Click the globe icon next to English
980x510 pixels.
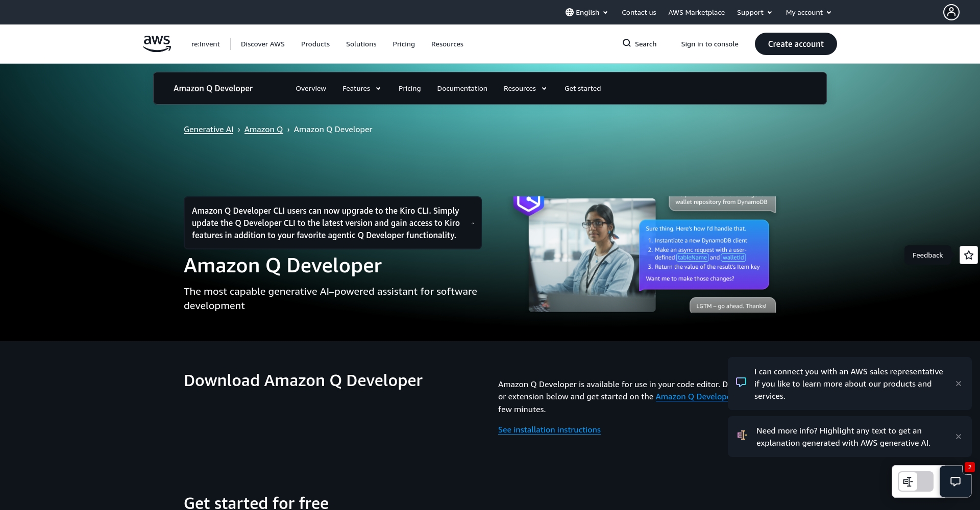tap(569, 12)
